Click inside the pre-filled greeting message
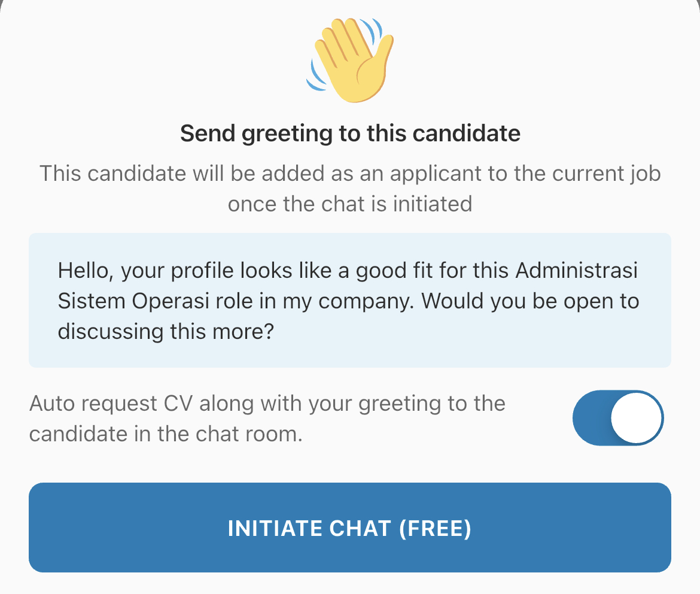Viewport: 700px width, 594px height. (350, 300)
